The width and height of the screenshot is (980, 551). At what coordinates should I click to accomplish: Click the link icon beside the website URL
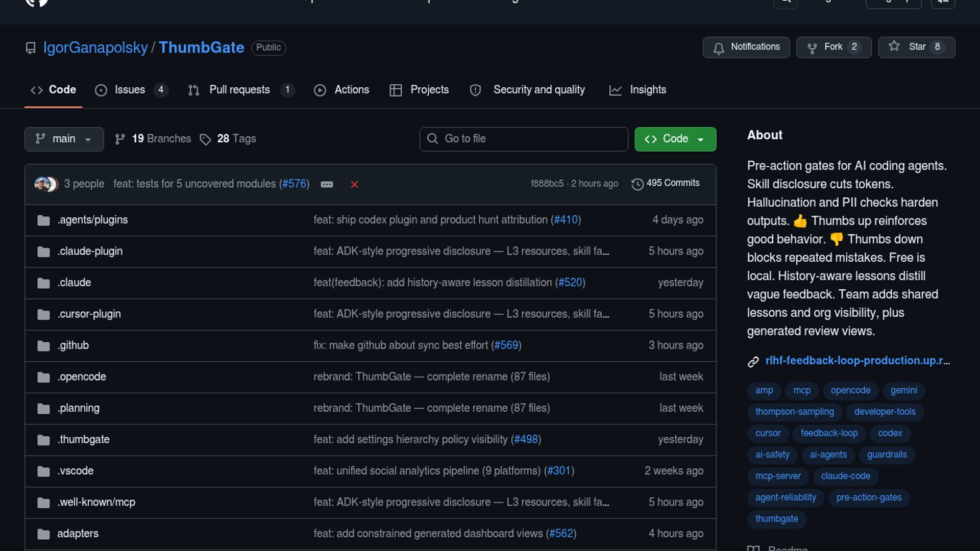[x=753, y=361]
